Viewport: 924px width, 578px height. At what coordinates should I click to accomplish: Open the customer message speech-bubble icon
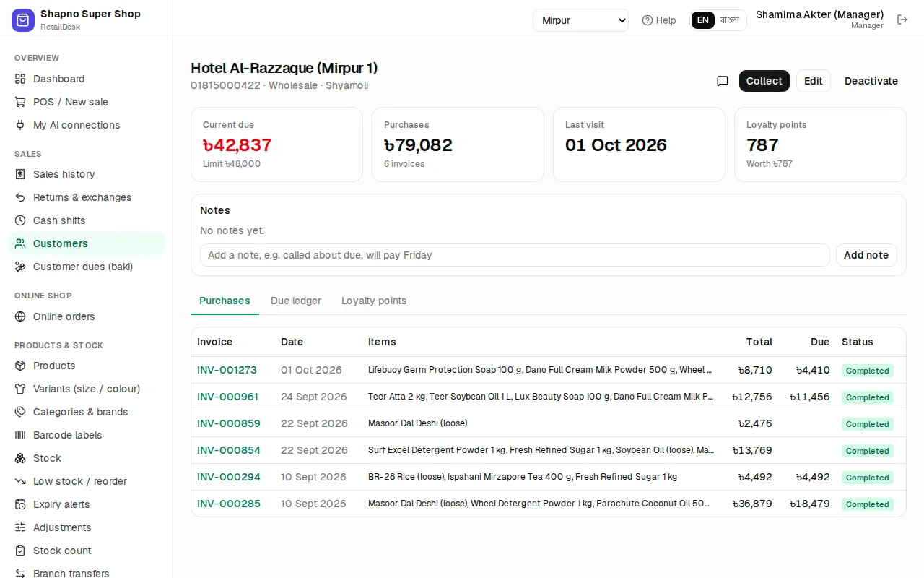coord(722,81)
